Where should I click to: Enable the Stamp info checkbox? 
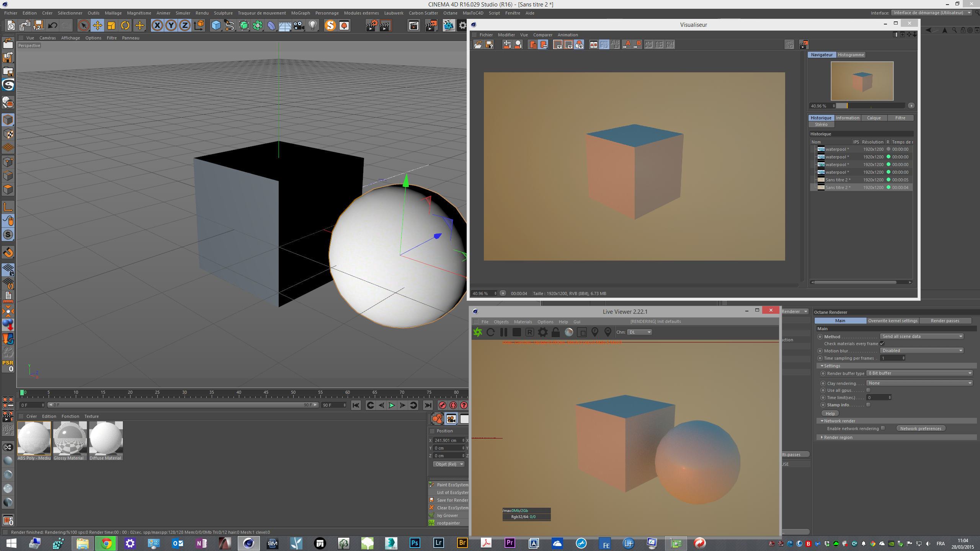pyautogui.click(x=868, y=405)
